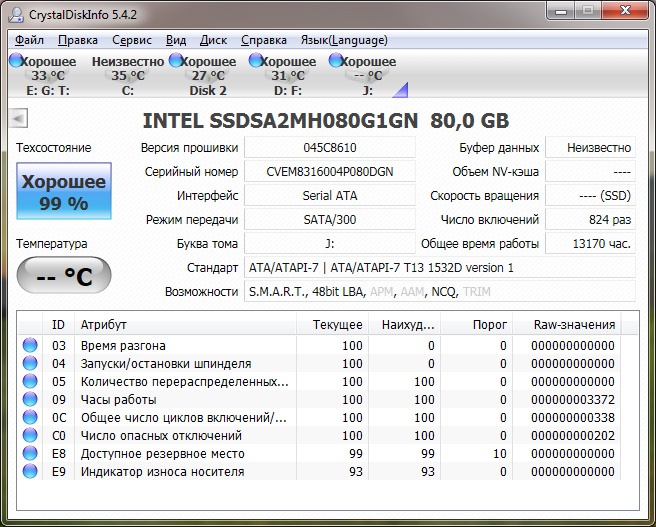This screenshot has width=656, height=527.
Task: Click the Возможности features field
Action: click(x=440, y=292)
